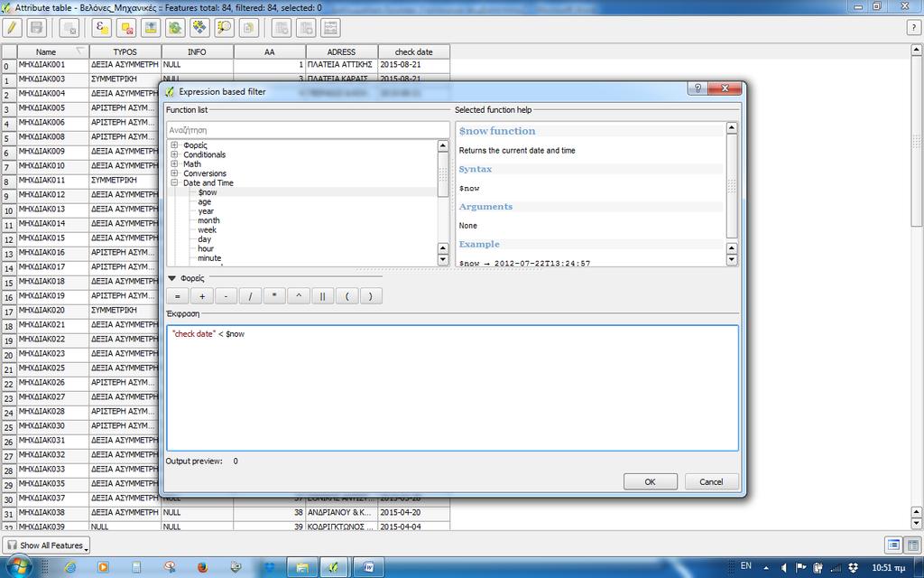924x578 pixels.
Task: Expand Math function group
Action: pos(174,164)
